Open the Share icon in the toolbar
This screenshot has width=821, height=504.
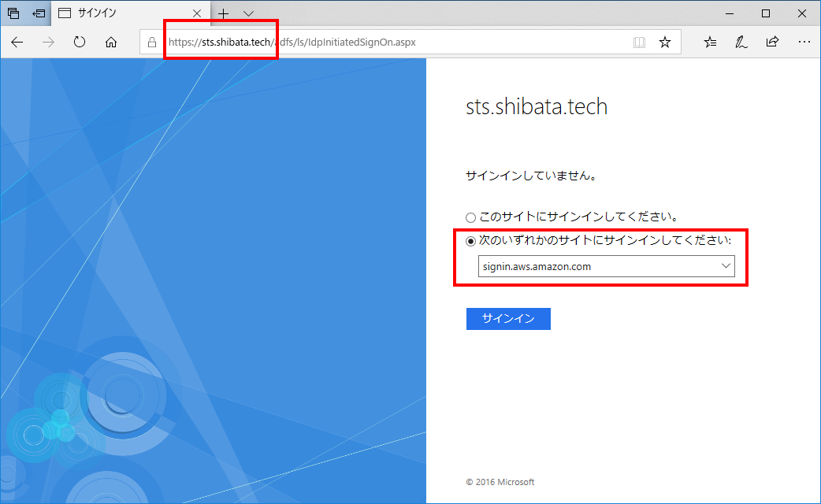(772, 42)
